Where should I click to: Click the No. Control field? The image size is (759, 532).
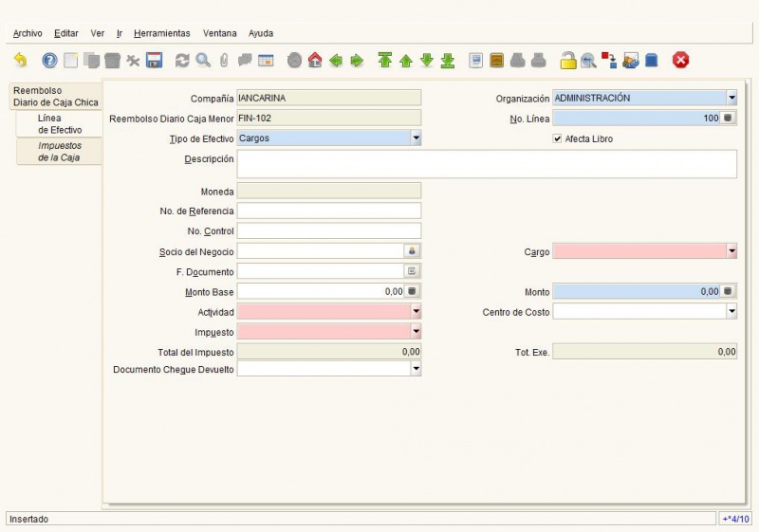coord(329,230)
